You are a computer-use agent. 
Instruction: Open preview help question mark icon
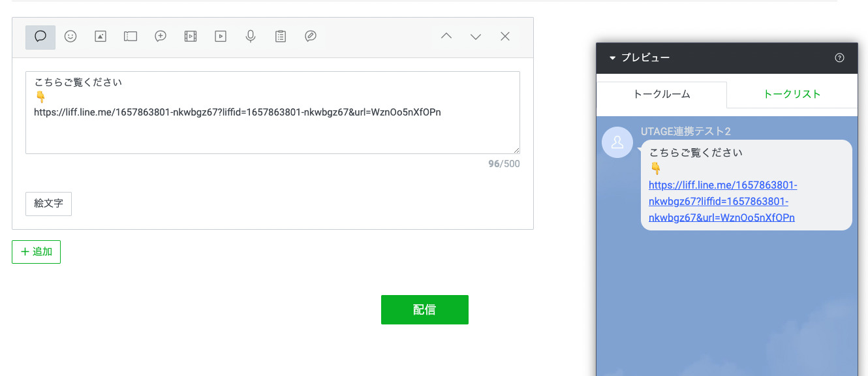[840, 58]
